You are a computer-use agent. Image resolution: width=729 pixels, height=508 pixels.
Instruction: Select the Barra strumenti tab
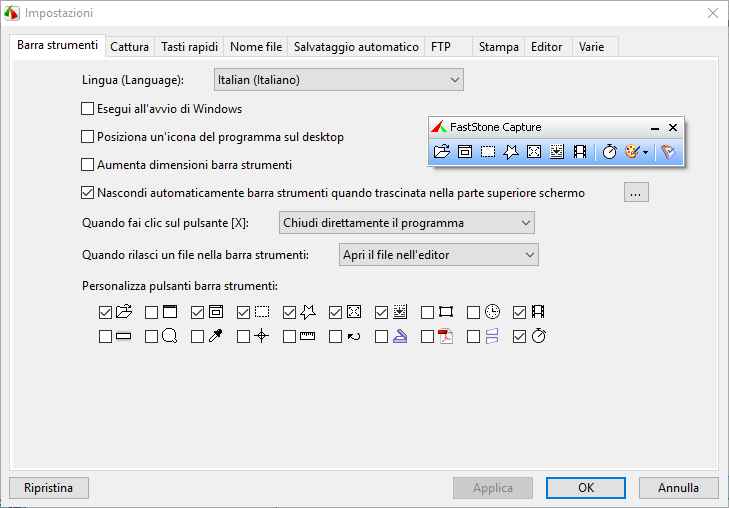coord(58,46)
